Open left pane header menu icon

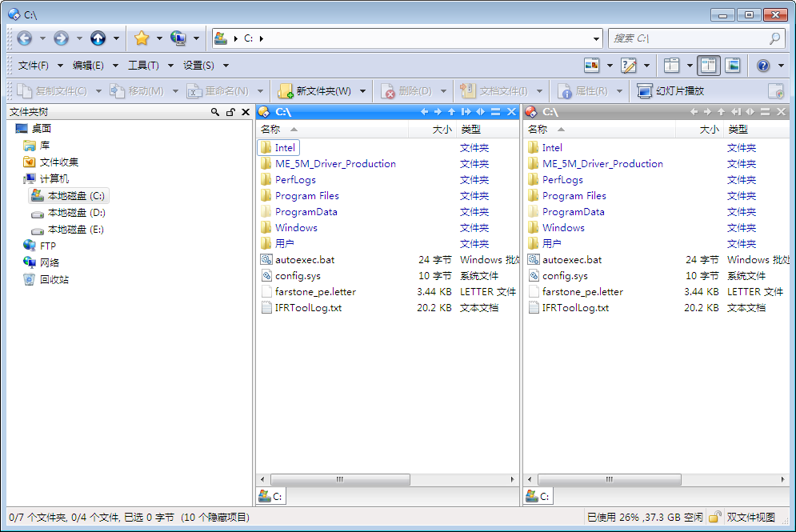tap(496, 112)
